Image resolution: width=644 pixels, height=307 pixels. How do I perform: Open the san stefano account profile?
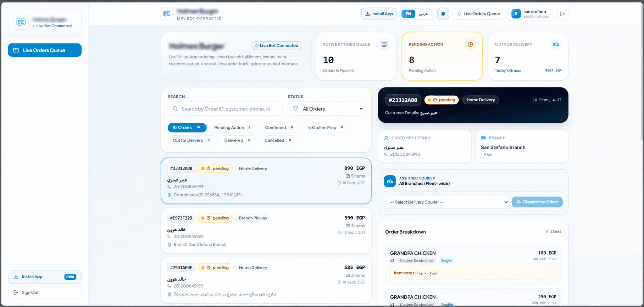530,14
